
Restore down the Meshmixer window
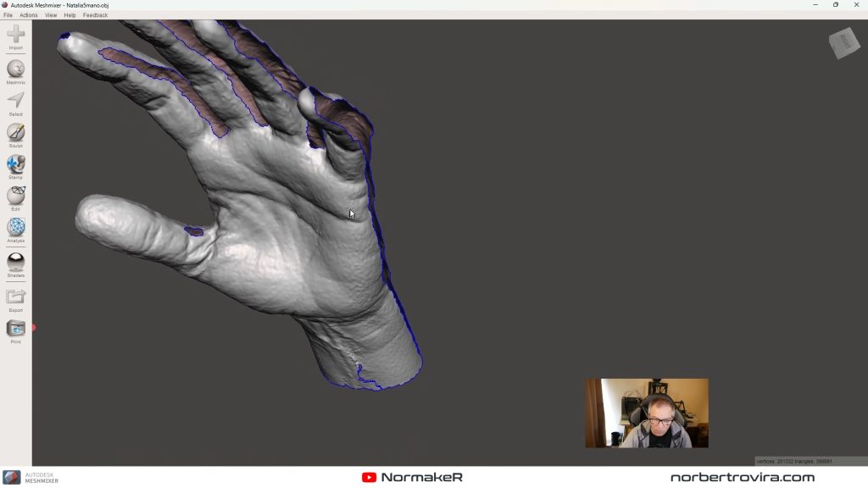click(x=835, y=4)
